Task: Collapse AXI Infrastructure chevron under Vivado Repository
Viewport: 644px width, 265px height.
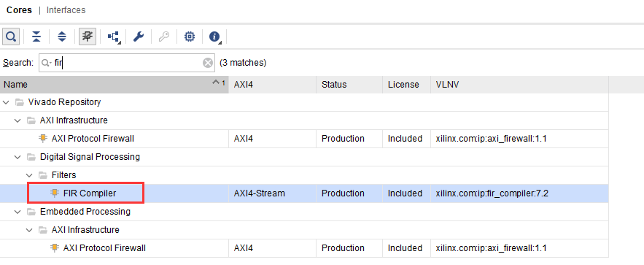Action: click(x=18, y=120)
